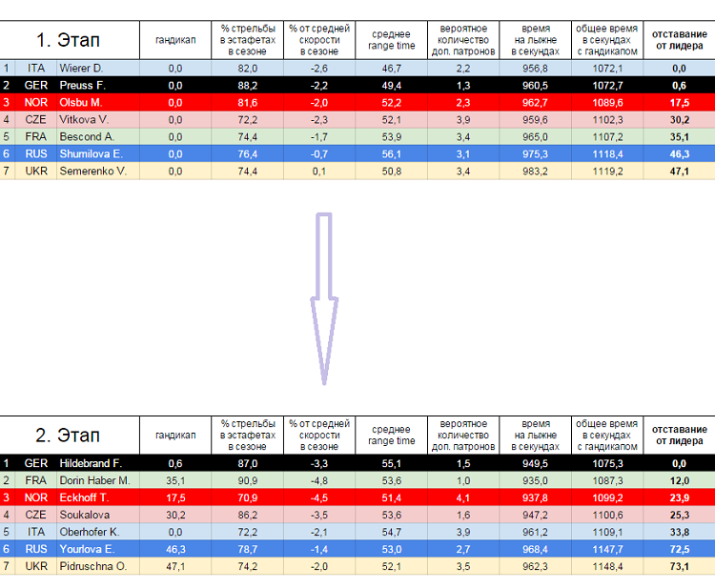
Task: Select the "2. Этап" title cell
Action: pos(67,436)
